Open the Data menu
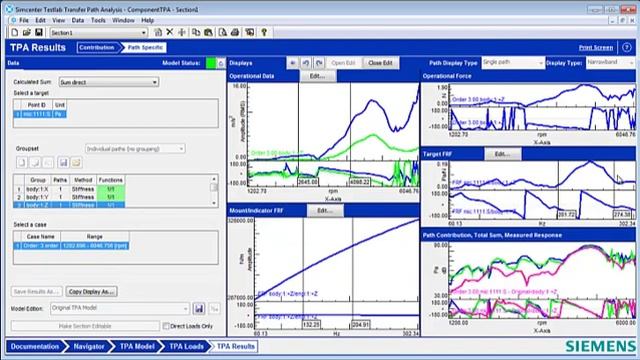Image resolution: width=640 pixels, height=360 pixels. (78, 20)
